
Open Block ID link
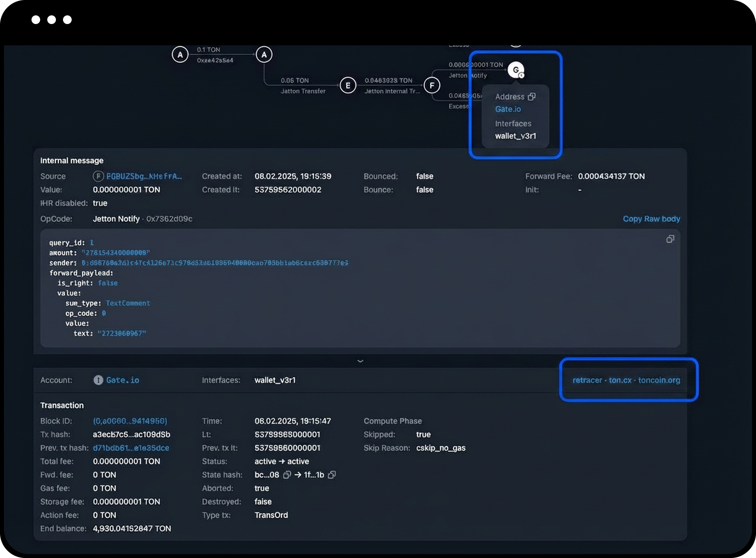coord(130,421)
